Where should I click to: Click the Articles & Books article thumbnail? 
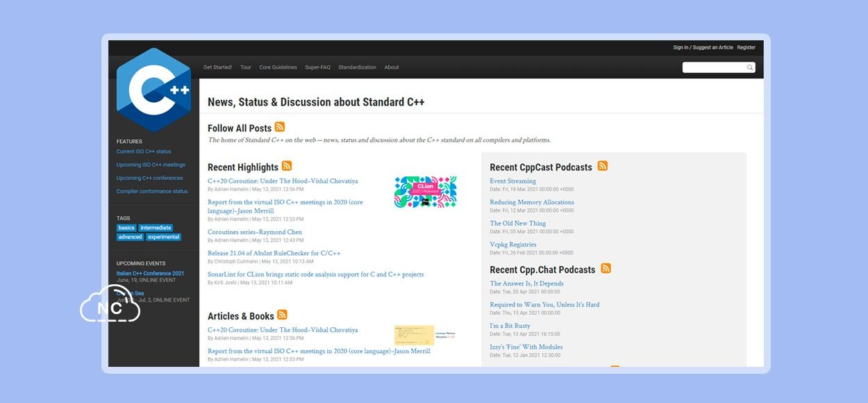tap(425, 335)
